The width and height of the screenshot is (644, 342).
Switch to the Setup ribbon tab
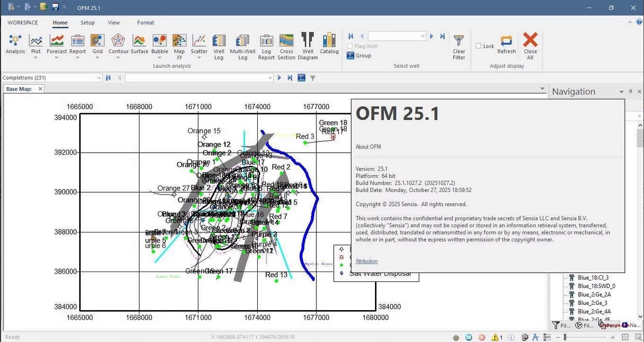click(x=87, y=23)
